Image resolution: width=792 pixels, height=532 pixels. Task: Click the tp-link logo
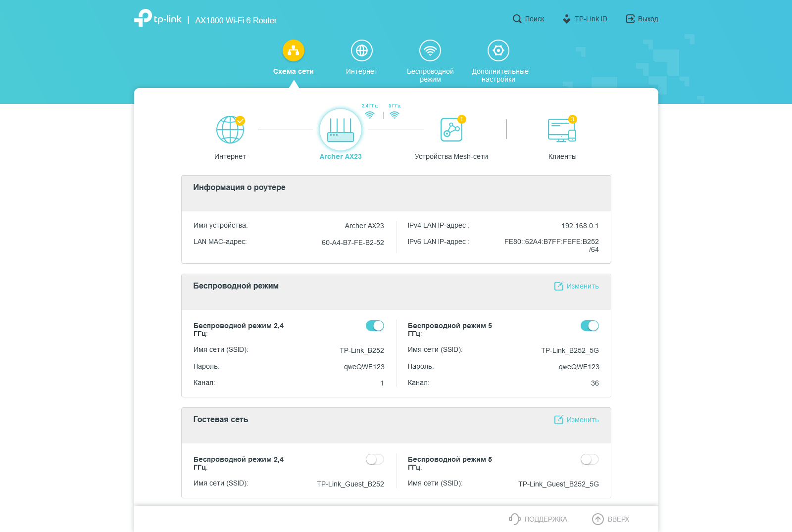point(158,18)
